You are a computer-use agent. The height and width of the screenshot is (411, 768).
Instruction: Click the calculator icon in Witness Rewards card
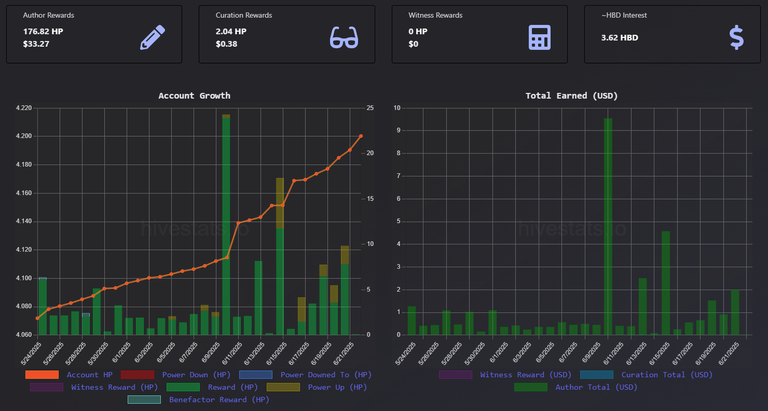pyautogui.click(x=539, y=38)
